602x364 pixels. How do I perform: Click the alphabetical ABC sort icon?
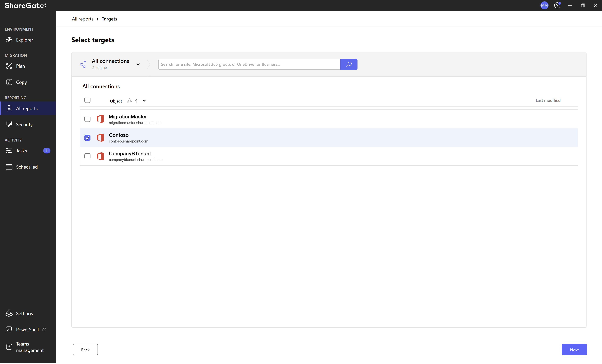tap(129, 101)
